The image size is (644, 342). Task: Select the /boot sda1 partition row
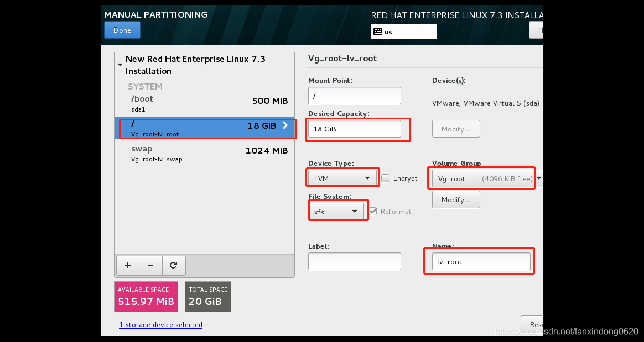pyautogui.click(x=205, y=104)
